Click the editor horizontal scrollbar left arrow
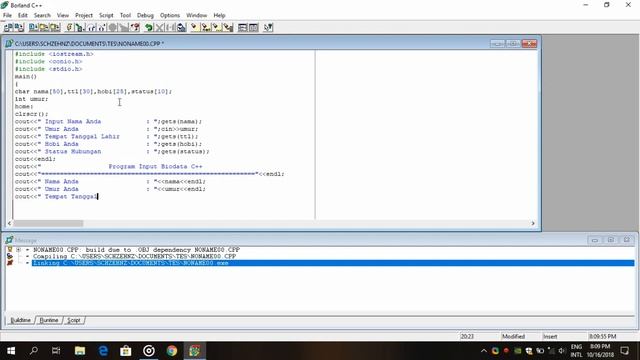Image resolution: width=640 pixels, height=360 pixels. point(9,223)
